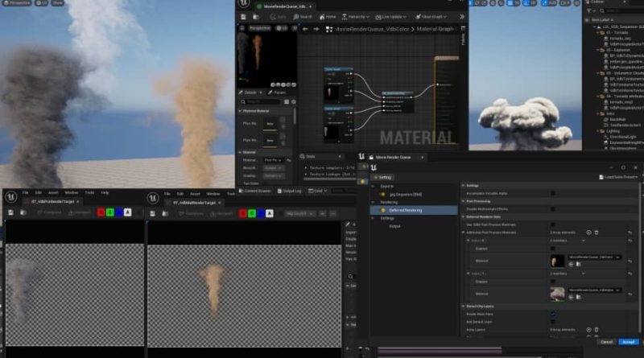Browse to material asset in Material Editor

coord(255,17)
